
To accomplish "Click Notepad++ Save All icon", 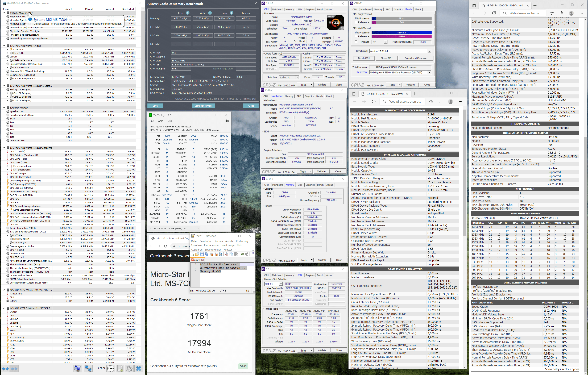I will (206, 254).
